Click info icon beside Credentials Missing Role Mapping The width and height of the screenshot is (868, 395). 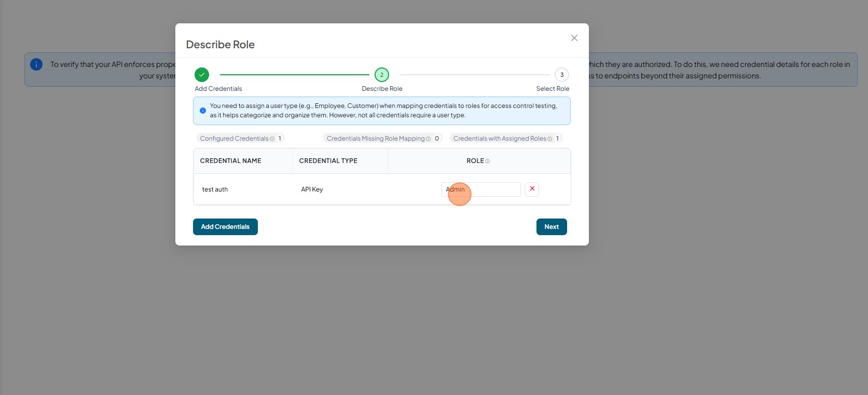coord(428,139)
